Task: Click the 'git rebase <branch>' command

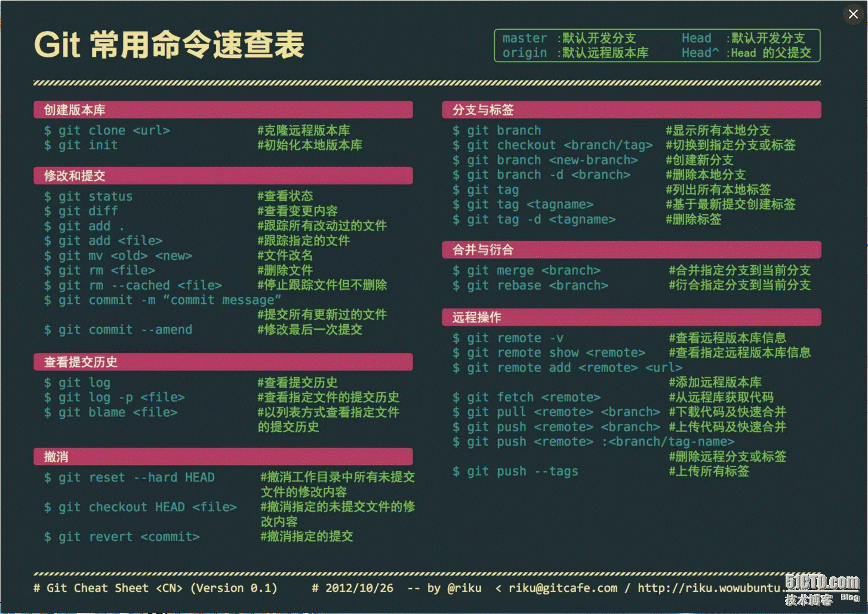Action: (531, 285)
